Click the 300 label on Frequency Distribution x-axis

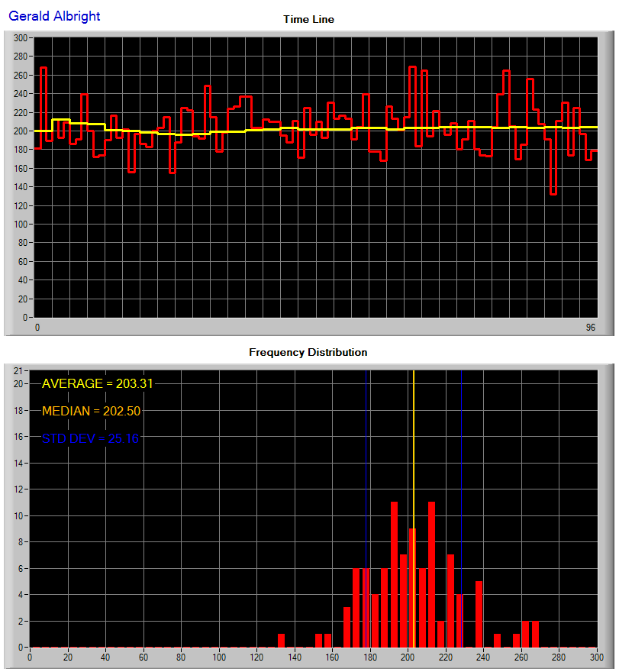pyautogui.click(x=596, y=657)
